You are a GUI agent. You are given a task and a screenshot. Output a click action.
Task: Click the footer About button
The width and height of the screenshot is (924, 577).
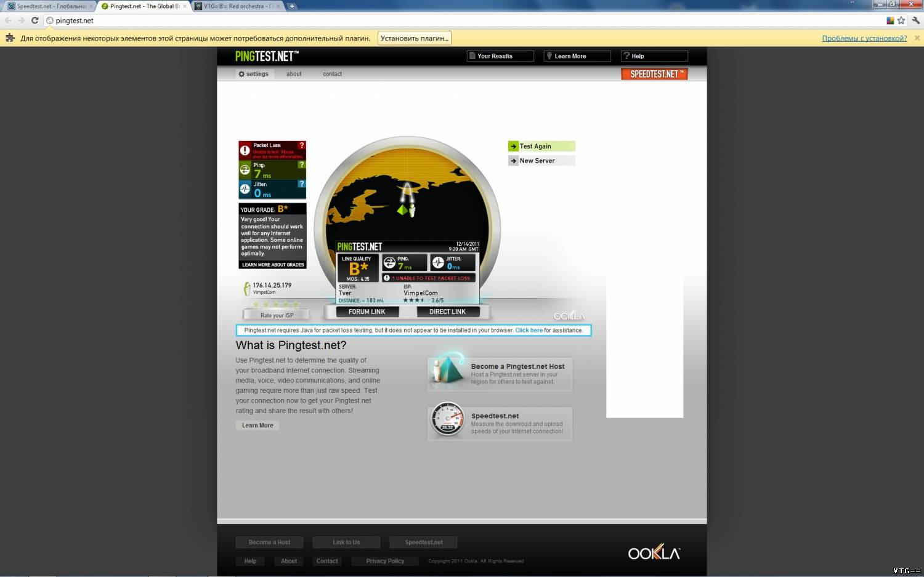tap(289, 561)
